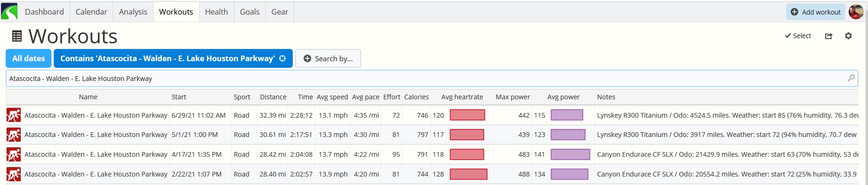Click the 6/29/21 avg heartrate red bar
This screenshot has height=185, width=868.
point(467,115)
